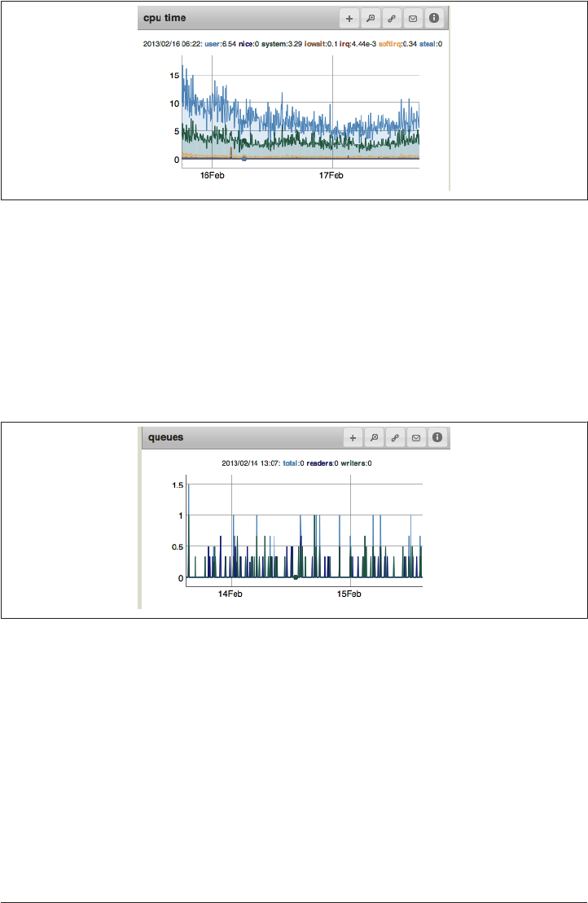Viewport: 588px width, 903px height.
Task: Click the 'irq' legend label in cpu time
Action: (x=344, y=44)
